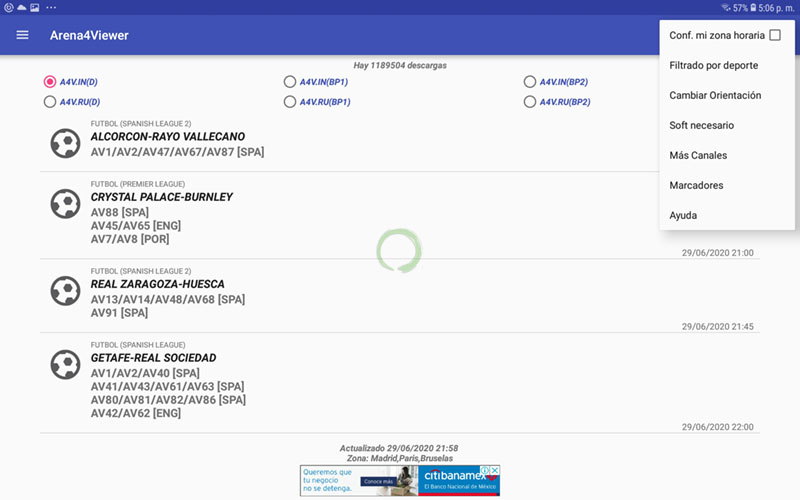Select the A4V.IN(D) radio button

click(x=50, y=82)
